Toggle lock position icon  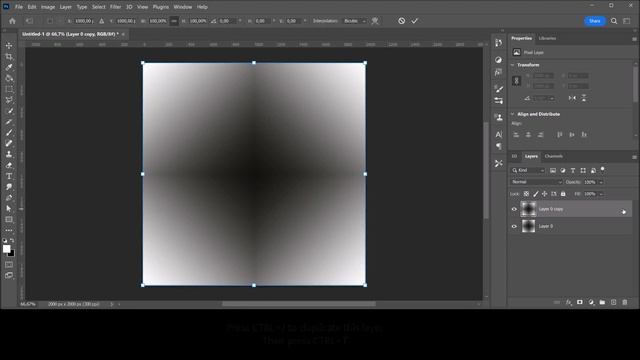pyautogui.click(x=544, y=194)
